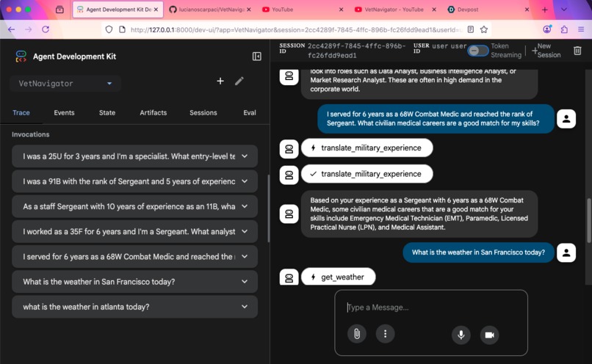Click the delete session trash icon
This screenshot has width=592, height=364.
click(577, 51)
